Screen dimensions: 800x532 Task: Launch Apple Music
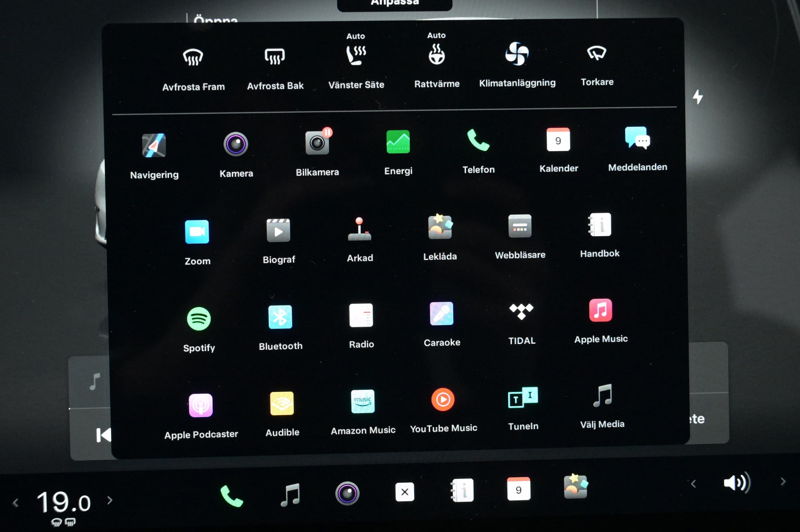[x=600, y=310]
